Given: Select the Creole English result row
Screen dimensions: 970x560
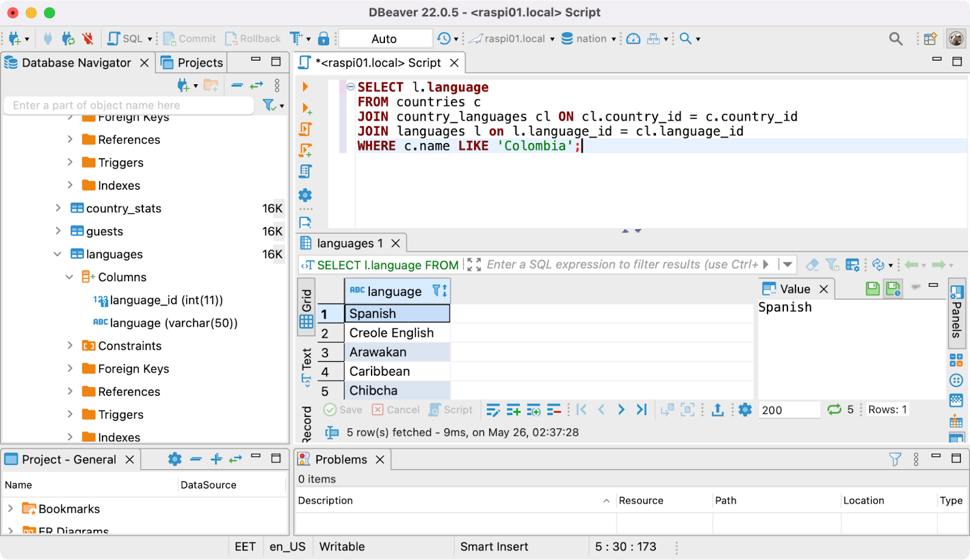Looking at the screenshot, I should (x=391, y=333).
